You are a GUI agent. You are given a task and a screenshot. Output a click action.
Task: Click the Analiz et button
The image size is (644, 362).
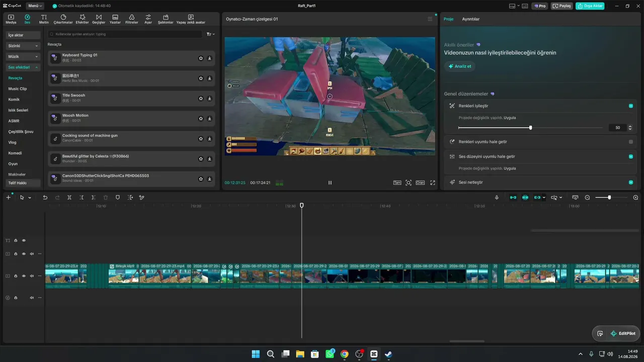(x=459, y=66)
